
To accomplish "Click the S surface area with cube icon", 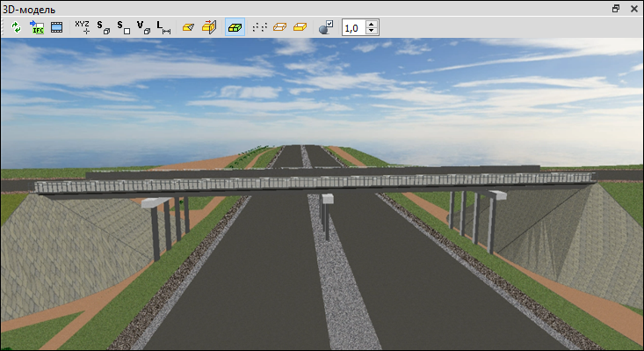I will [x=103, y=27].
